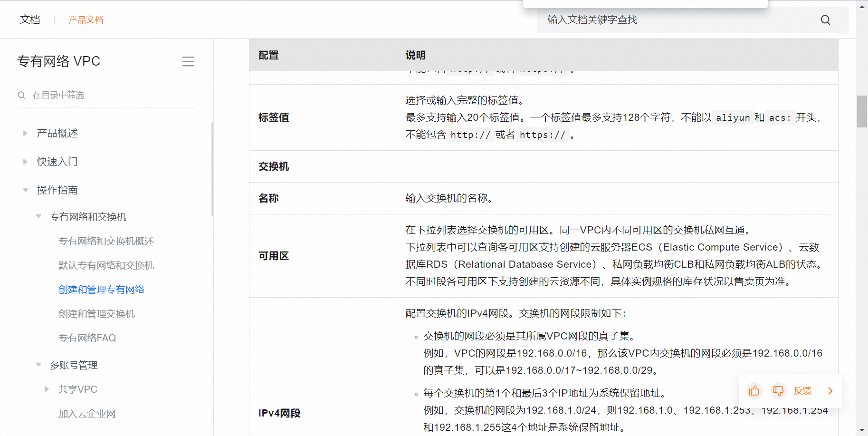Expand the 快速入门 section
Viewport: 868px width, 436px height.
click(25, 162)
